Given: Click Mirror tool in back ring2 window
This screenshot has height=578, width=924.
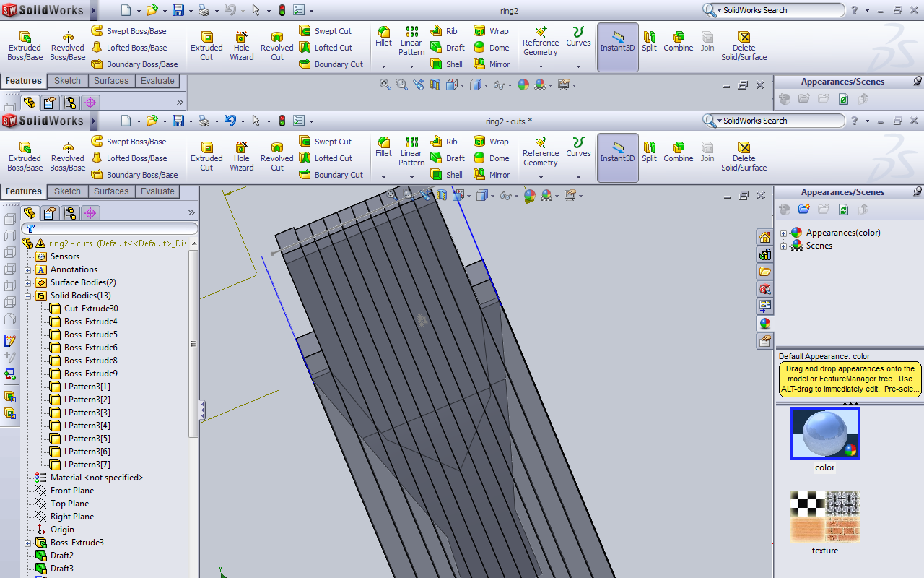Looking at the screenshot, I should point(492,64).
